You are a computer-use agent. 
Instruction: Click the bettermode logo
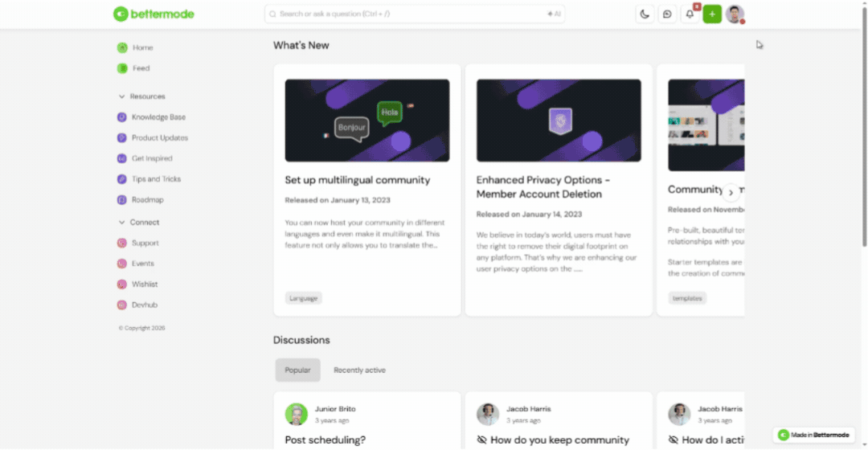click(x=154, y=14)
